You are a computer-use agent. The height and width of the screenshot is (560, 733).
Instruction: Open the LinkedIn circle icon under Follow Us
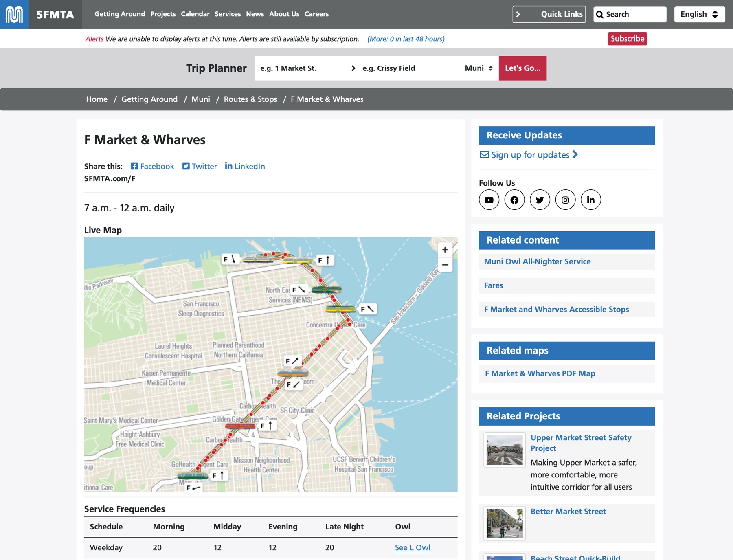coord(591,200)
